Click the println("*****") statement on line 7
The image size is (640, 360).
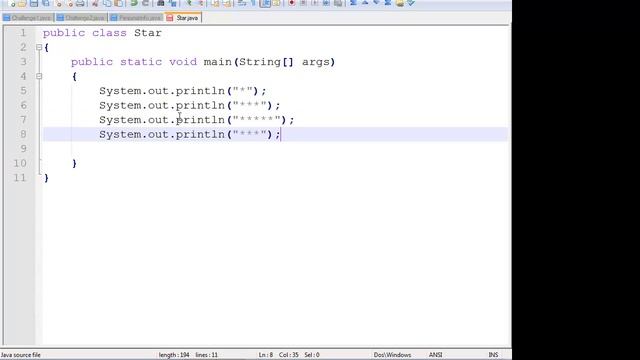point(197,120)
